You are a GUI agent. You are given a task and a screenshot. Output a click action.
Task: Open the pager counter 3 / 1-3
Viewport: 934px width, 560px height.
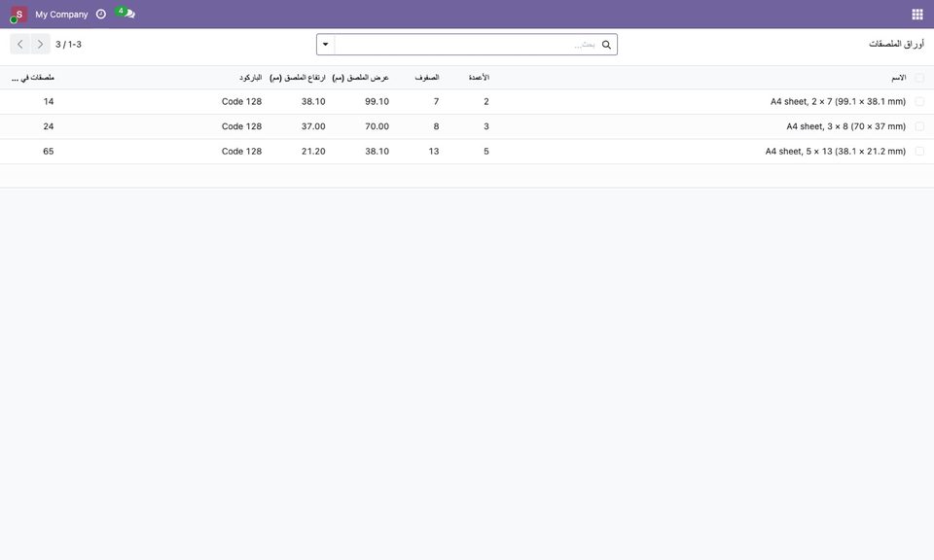(x=68, y=45)
